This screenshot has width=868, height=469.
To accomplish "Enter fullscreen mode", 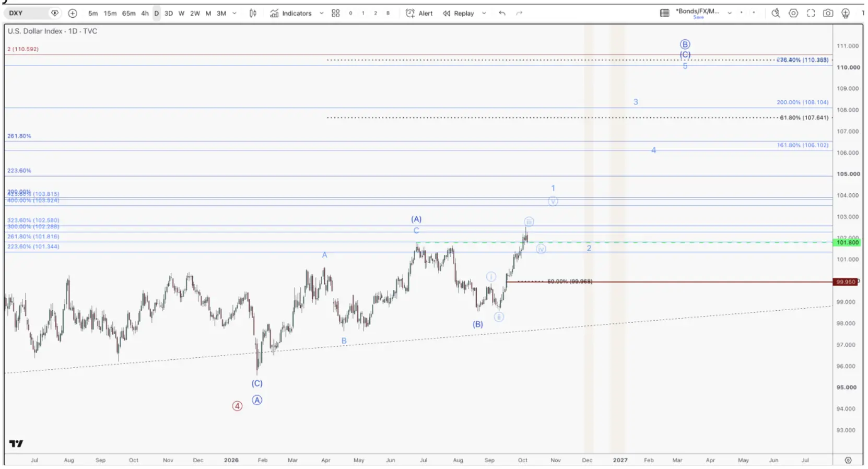I will pyautogui.click(x=811, y=13).
